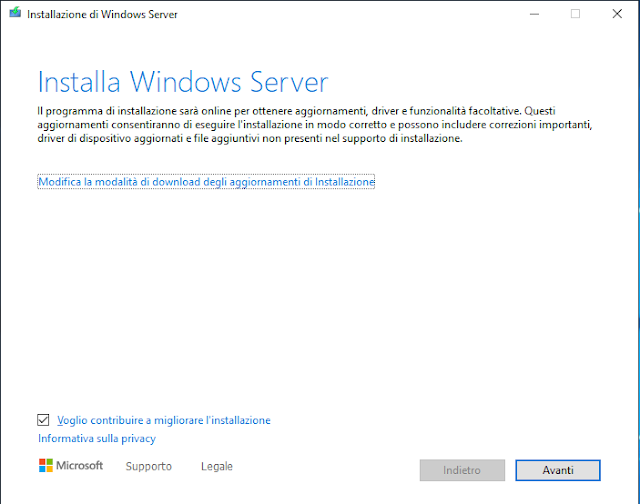This screenshot has height=504, width=640.
Task: Close the Windows Server setup window
Action: coord(617,14)
